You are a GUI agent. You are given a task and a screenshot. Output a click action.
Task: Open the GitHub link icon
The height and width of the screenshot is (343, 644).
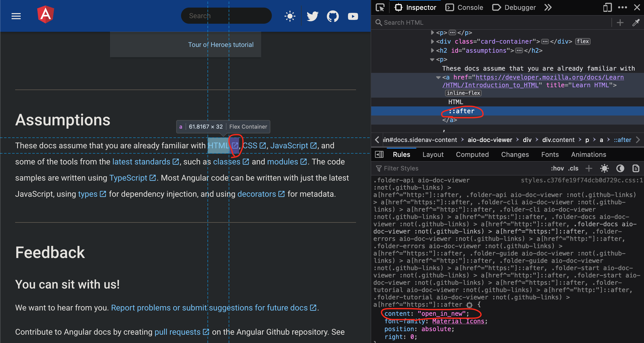point(333,16)
